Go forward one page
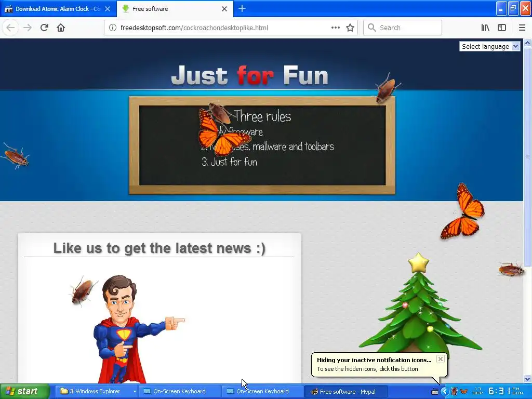 coord(28,28)
